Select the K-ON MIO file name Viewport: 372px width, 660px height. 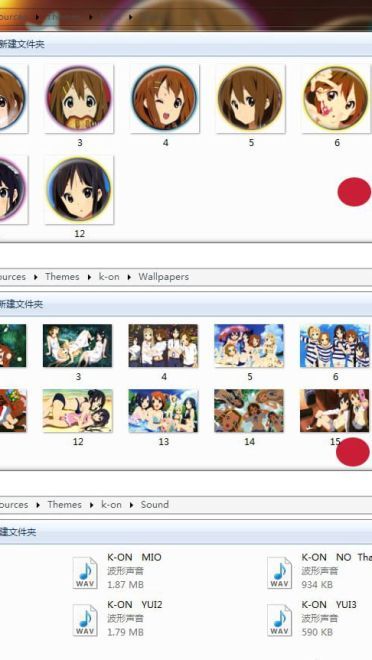tap(134, 557)
